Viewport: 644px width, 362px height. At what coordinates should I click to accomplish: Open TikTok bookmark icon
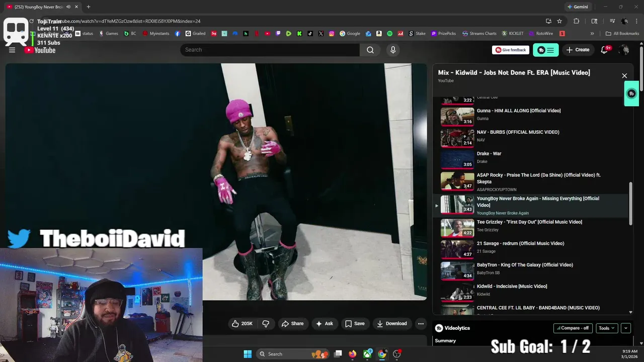coord(310,34)
